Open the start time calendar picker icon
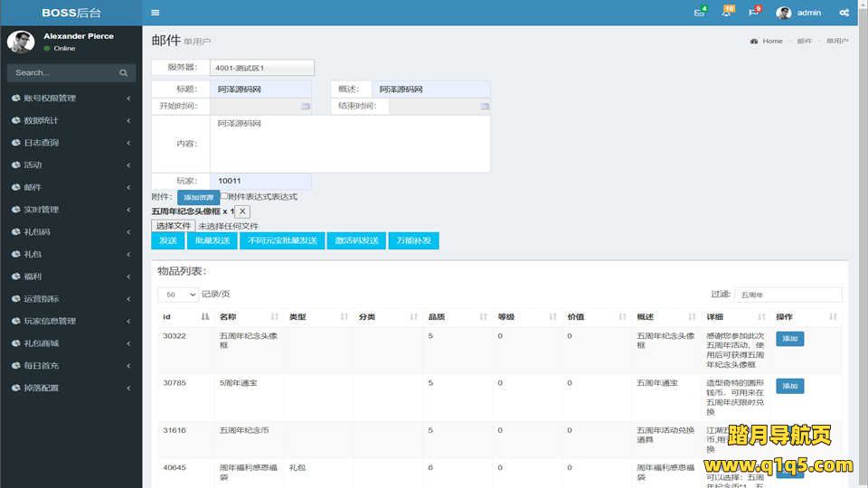Viewport: 868px width, 488px height. pyautogui.click(x=306, y=107)
